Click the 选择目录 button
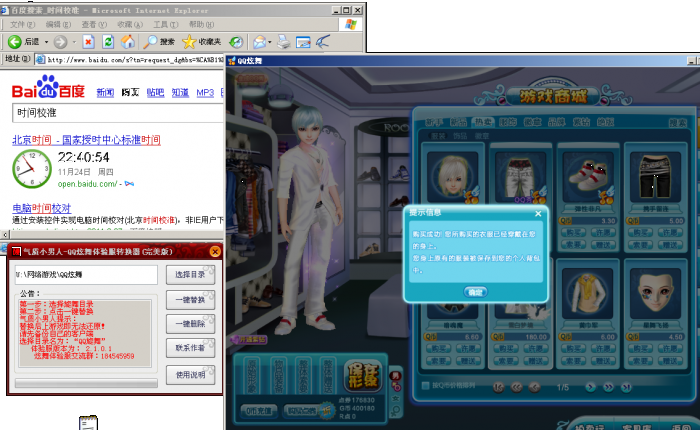Image resolution: width=700 pixels, height=430 pixels. pyautogui.click(x=190, y=275)
